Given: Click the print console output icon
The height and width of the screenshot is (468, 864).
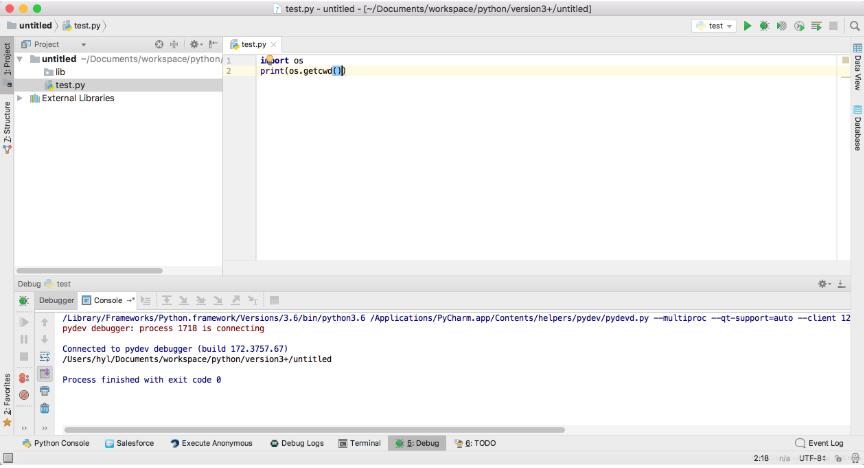Looking at the screenshot, I should [x=45, y=391].
